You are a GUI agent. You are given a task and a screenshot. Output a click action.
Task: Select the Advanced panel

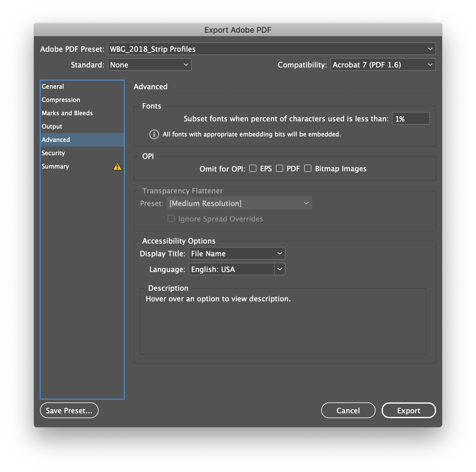tap(82, 140)
